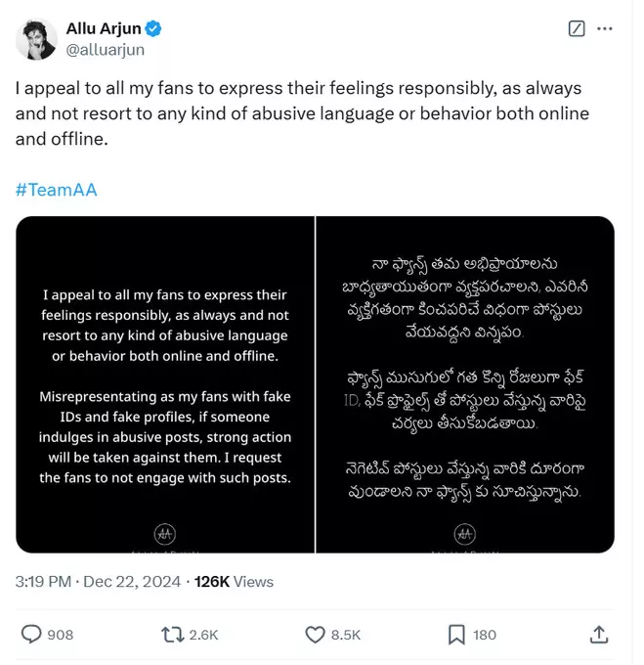Click the Allu Arjun display name
Viewport: 644px width, 665px height.
pos(104,29)
